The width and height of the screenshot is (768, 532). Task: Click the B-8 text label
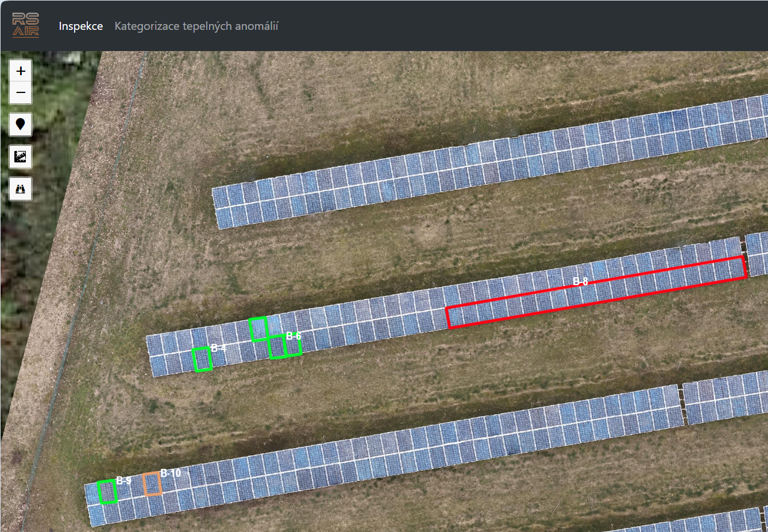[580, 281]
